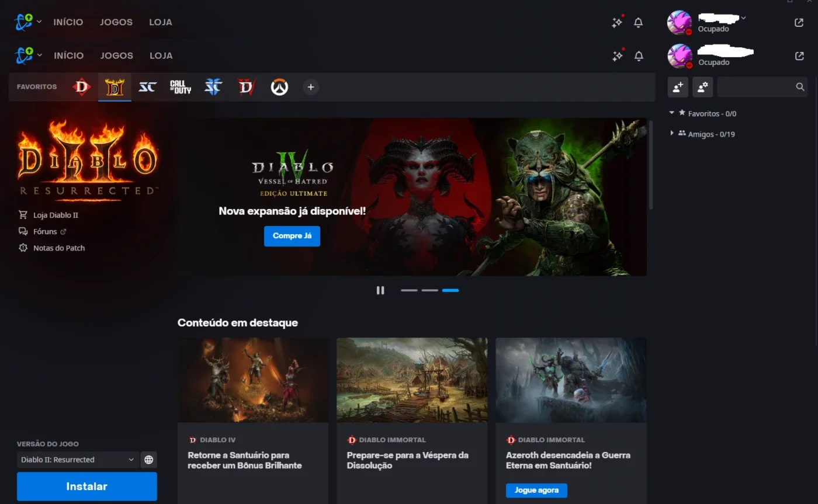Open the Diablo IV Bônus Brilhante card image

click(252, 380)
